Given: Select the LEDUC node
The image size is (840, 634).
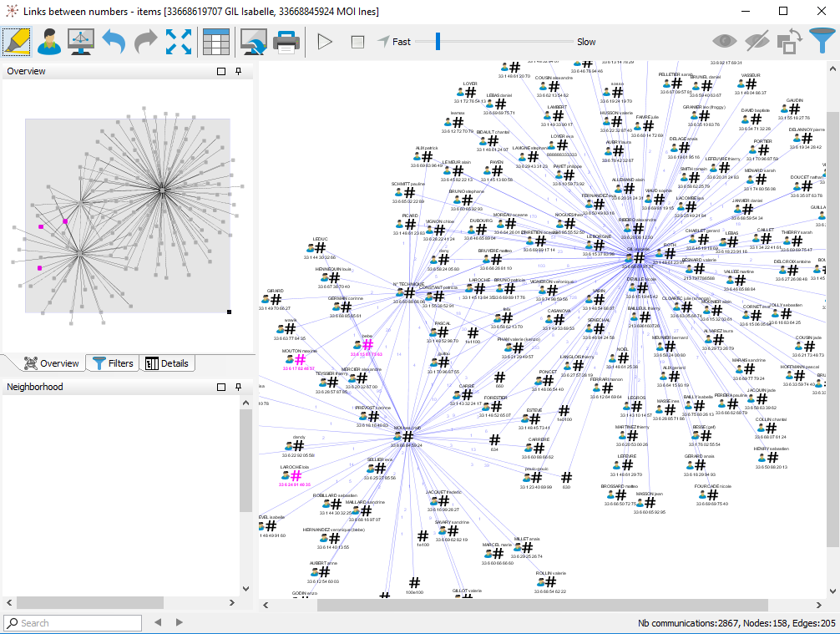Looking at the screenshot, I should pos(319,247).
